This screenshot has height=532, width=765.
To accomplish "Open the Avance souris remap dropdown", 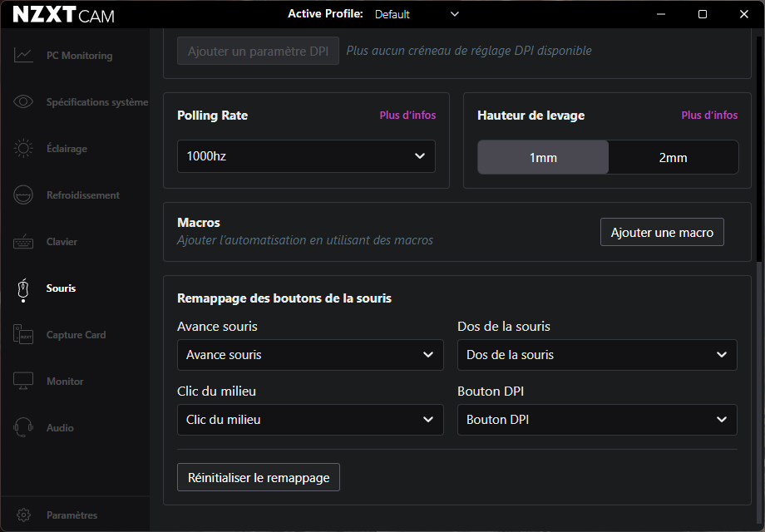I will coord(310,355).
